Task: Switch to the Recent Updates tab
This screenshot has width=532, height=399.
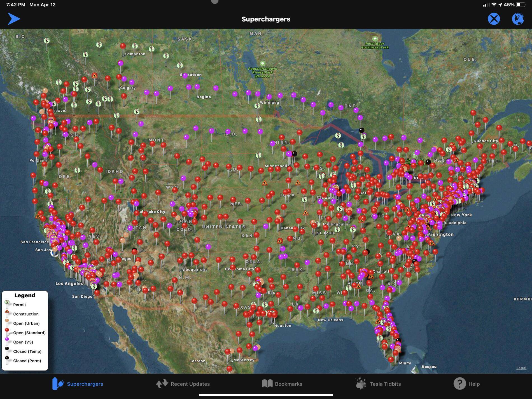Action: click(x=183, y=384)
